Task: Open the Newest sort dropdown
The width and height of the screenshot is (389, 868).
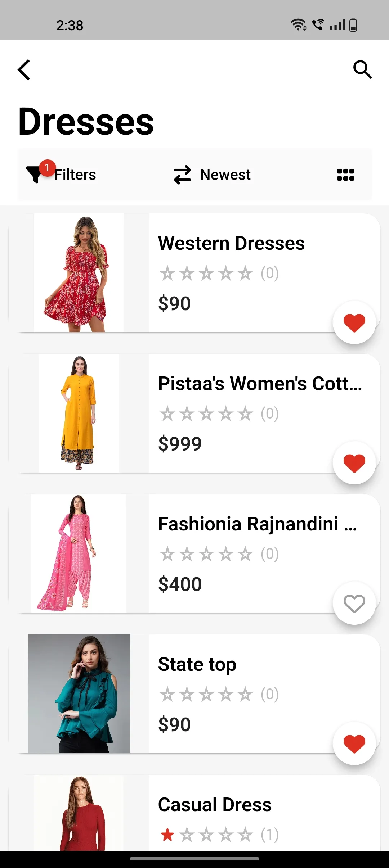Action: pyautogui.click(x=225, y=175)
